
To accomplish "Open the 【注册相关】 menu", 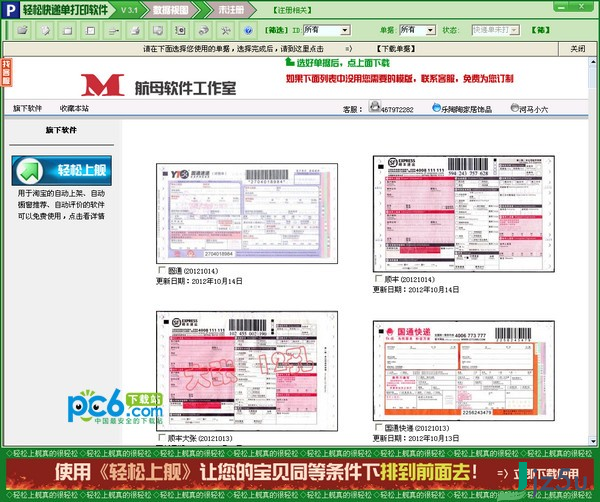I will pos(292,10).
